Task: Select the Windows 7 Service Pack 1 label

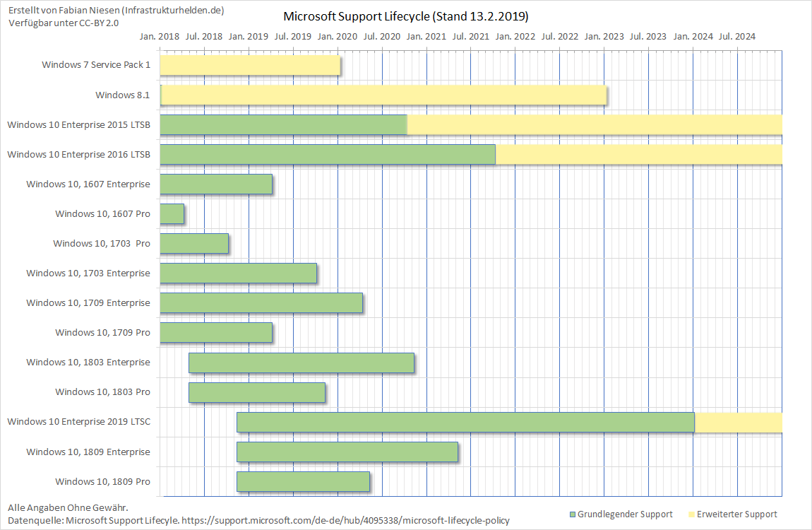Action: click(96, 65)
